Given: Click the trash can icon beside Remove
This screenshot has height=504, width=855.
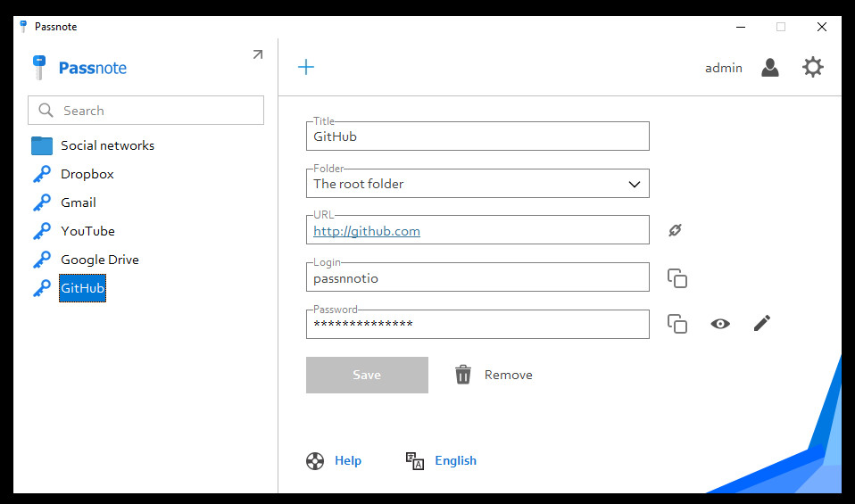Looking at the screenshot, I should coord(463,375).
